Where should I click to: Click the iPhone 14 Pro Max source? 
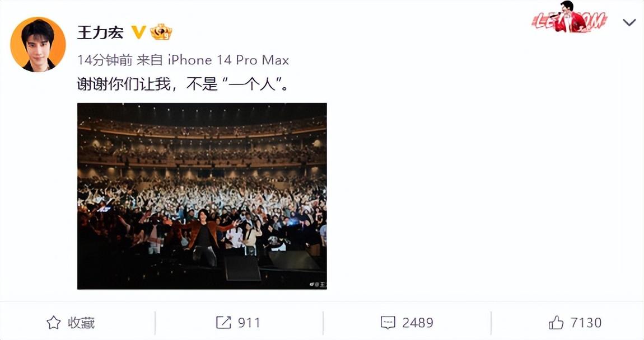click(228, 60)
